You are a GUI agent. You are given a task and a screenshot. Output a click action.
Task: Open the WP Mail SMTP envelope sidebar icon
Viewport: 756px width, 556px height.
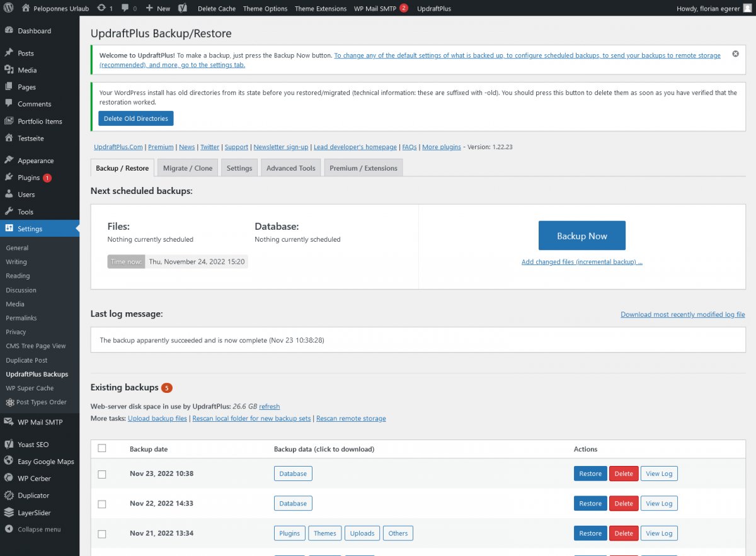click(x=9, y=422)
